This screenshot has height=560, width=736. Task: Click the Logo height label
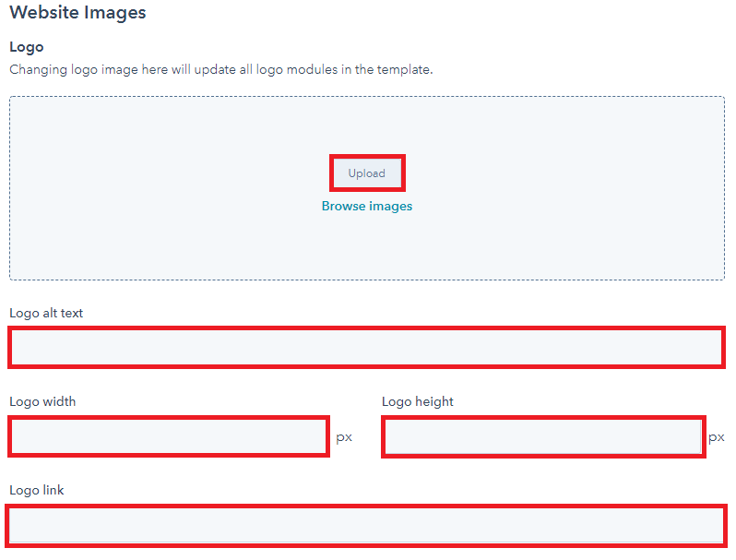coord(418,402)
